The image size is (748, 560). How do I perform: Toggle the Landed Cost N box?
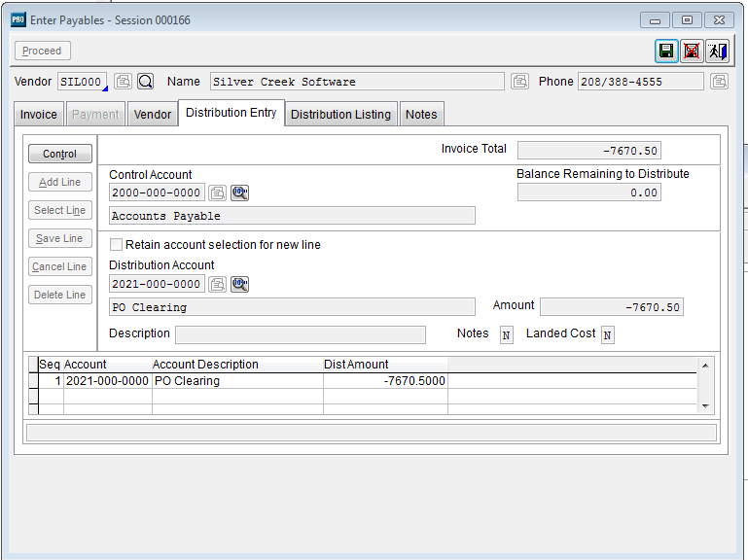(607, 334)
